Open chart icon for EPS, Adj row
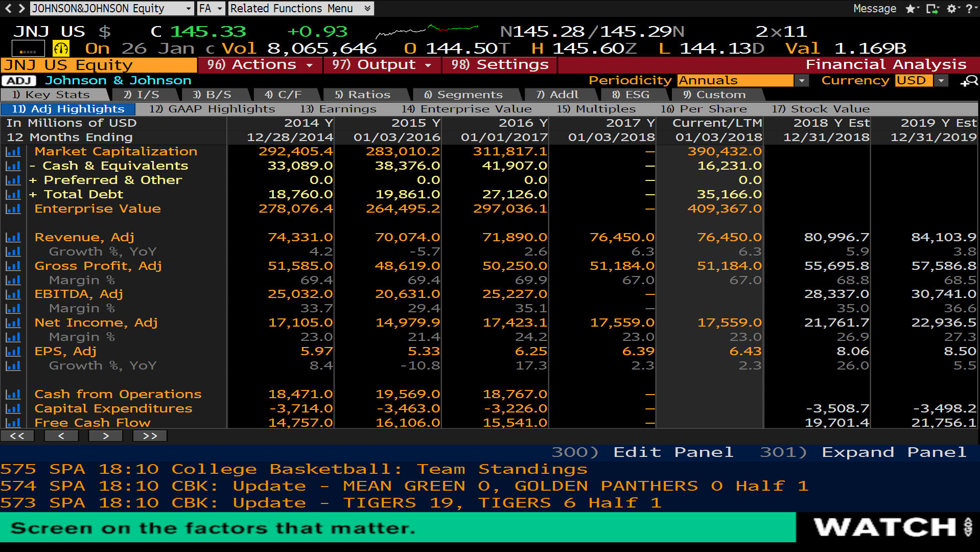 pyautogui.click(x=13, y=352)
